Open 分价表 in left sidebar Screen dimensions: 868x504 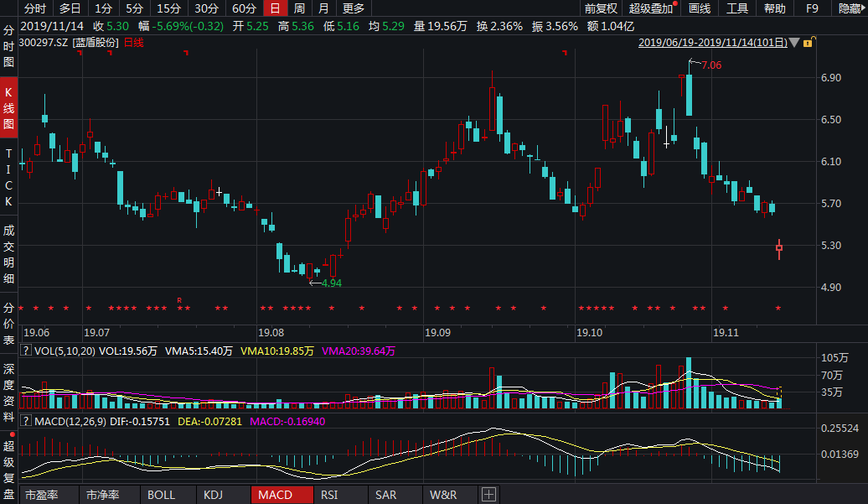pyautogui.click(x=8, y=324)
